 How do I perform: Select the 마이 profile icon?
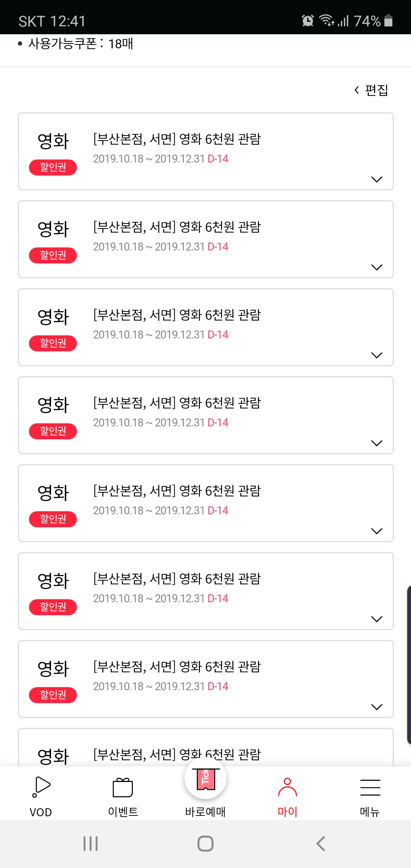coord(287,787)
